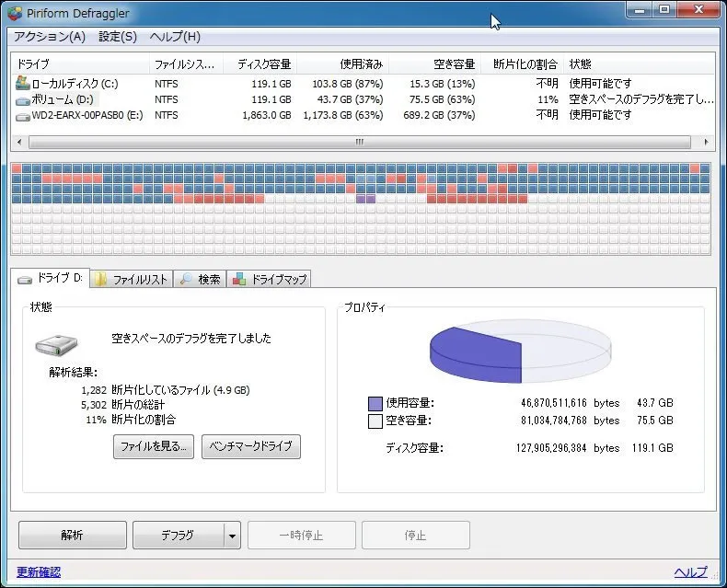Expand the デフラグ dropdown arrow
The width and height of the screenshot is (727, 588).
coord(232,536)
